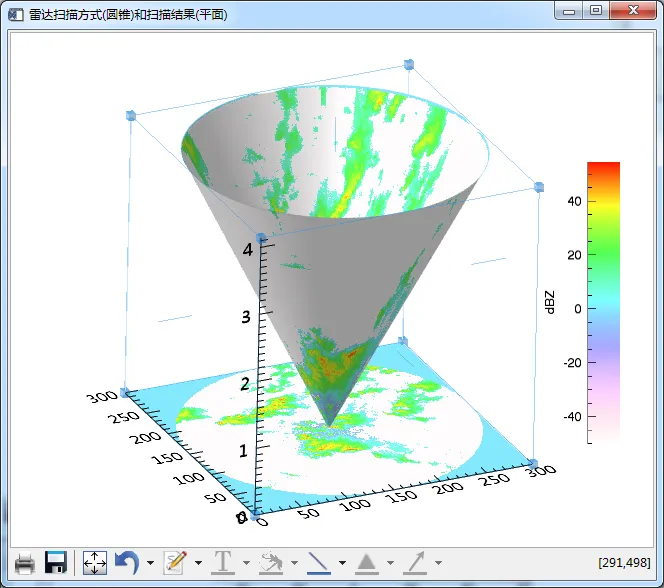
Task: Choose the Text annotation tool
Action: 222,562
